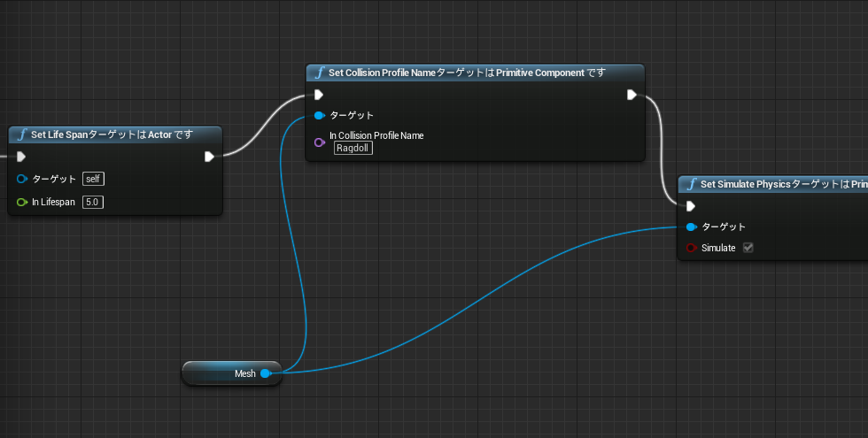Click the In Collision Profile Name label
Image resolution: width=868 pixels, height=438 pixels.
pos(376,135)
